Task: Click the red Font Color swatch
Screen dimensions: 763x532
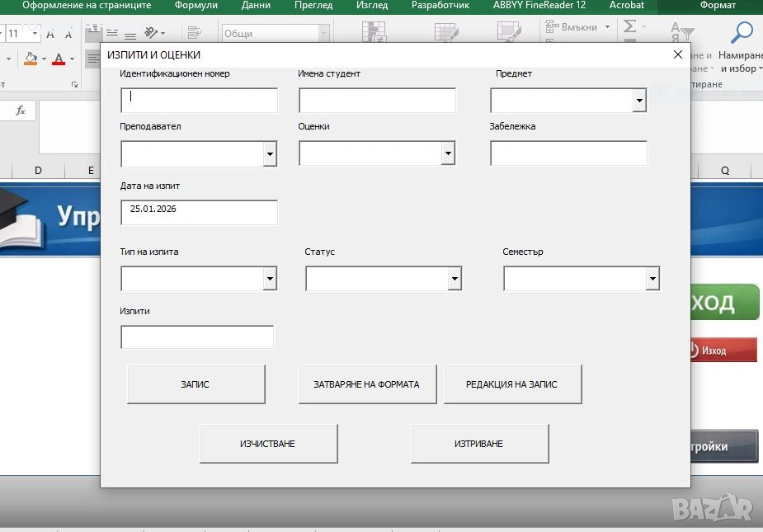Action: (x=58, y=59)
